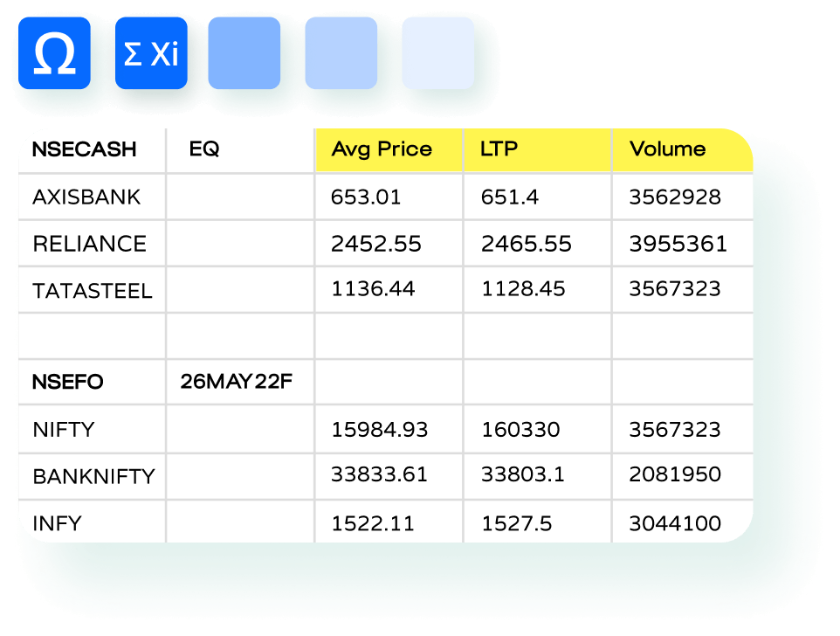Select BANKNIFTY volume 2081950

coord(675,475)
